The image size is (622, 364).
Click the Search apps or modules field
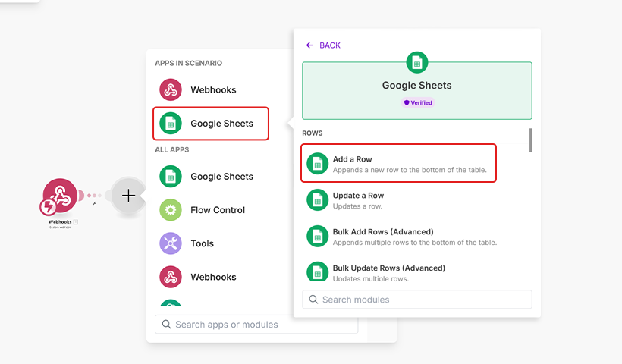(256, 325)
